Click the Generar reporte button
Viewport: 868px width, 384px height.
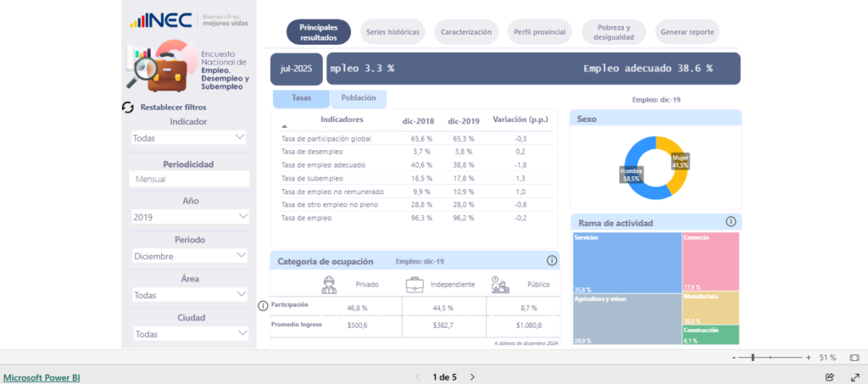[x=687, y=32]
